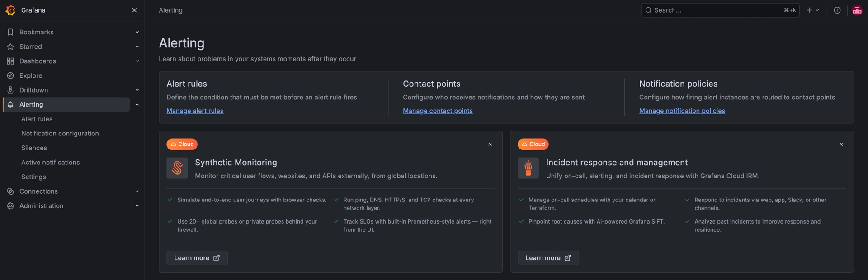Select Bookmarks label in sidebar
The image size is (868, 280).
point(37,32)
